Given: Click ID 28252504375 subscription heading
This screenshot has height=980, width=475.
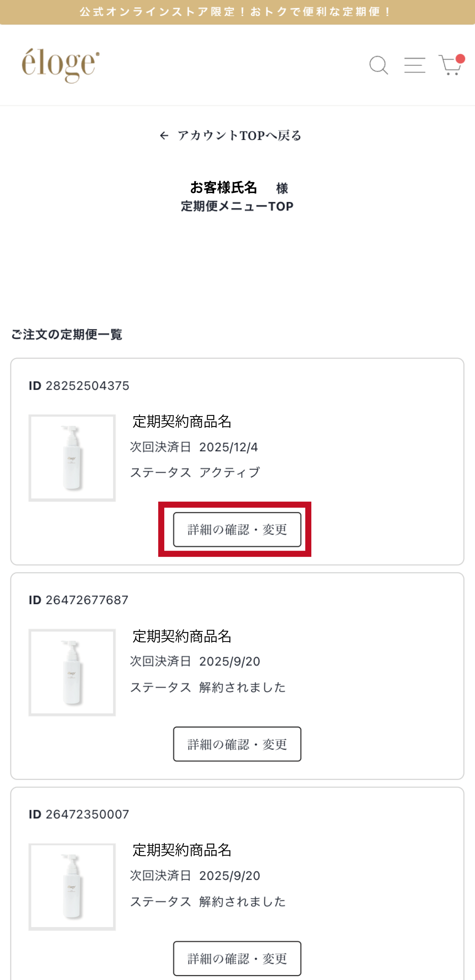Looking at the screenshot, I should (x=79, y=386).
